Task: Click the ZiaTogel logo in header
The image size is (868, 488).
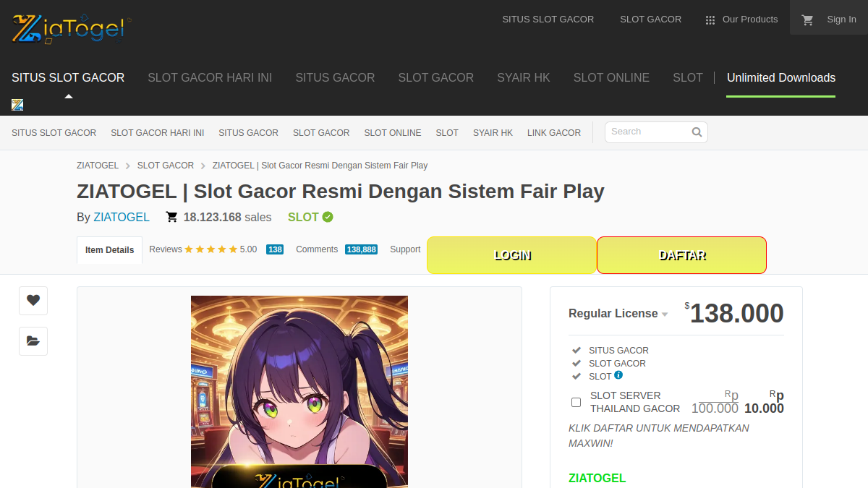Action: [x=69, y=28]
